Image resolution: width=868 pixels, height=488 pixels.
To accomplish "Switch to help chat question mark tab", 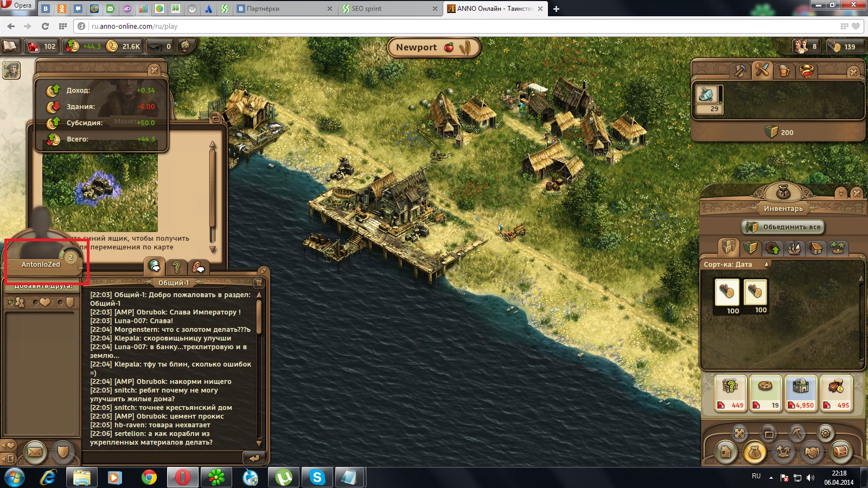I will coord(176,266).
